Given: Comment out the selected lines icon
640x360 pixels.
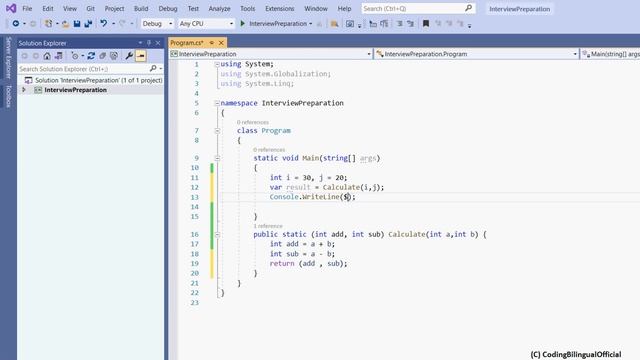Looking at the screenshot, I should pyautogui.click(x=400, y=24).
